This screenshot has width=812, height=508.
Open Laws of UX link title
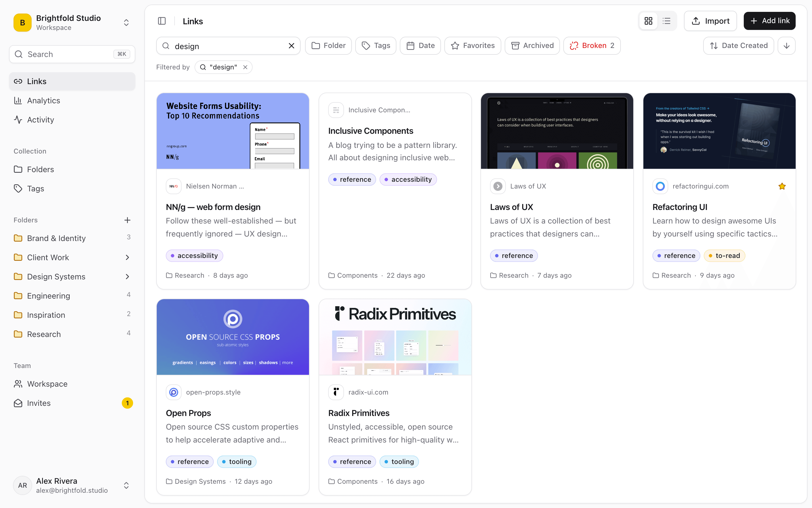click(x=511, y=207)
